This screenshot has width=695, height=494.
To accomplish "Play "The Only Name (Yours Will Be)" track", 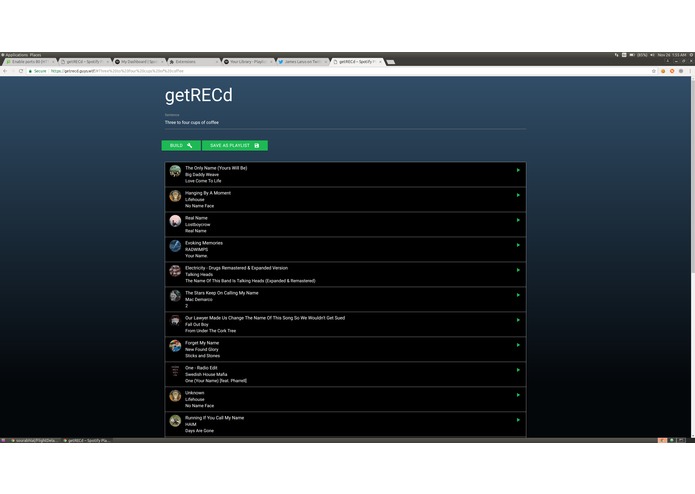I will click(518, 170).
